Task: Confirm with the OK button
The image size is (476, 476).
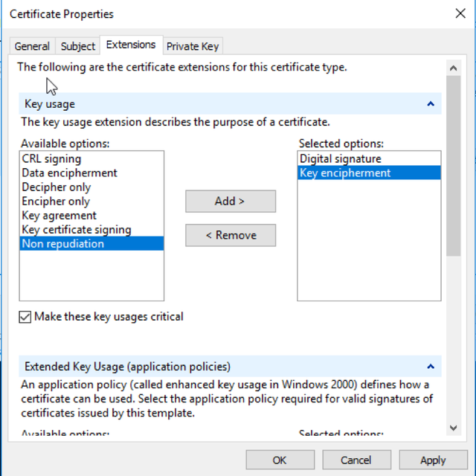Action: click(x=279, y=460)
